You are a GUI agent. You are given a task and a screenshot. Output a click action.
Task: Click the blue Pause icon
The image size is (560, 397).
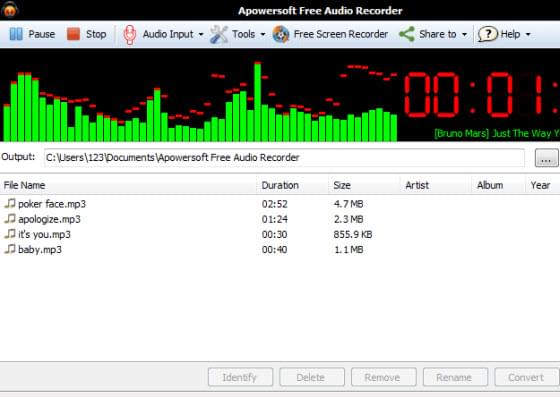tap(16, 34)
